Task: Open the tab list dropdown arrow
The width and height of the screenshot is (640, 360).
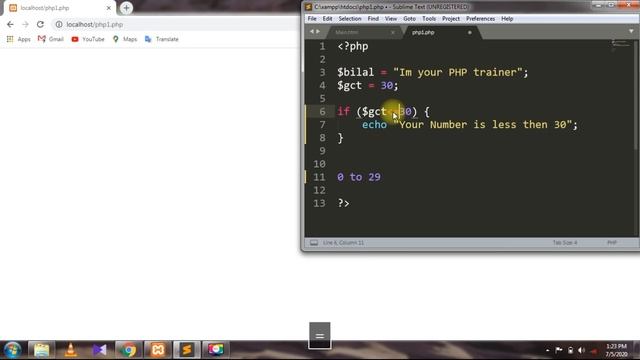Action: [631, 31]
